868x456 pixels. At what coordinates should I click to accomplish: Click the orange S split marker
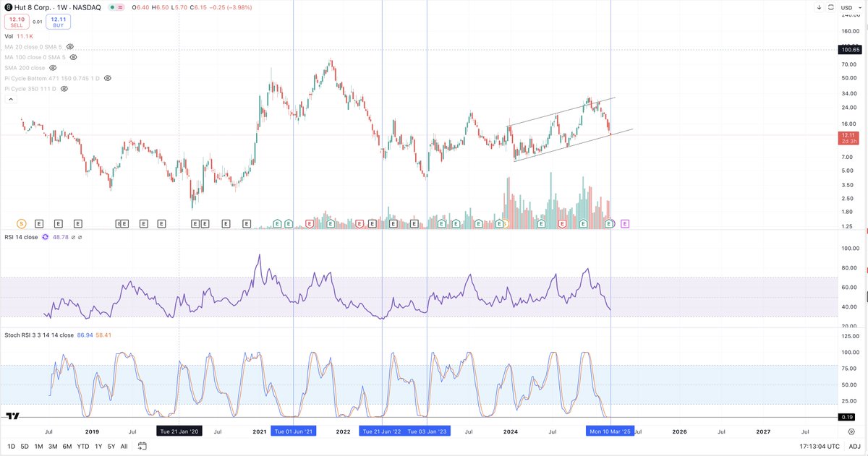tap(21, 224)
